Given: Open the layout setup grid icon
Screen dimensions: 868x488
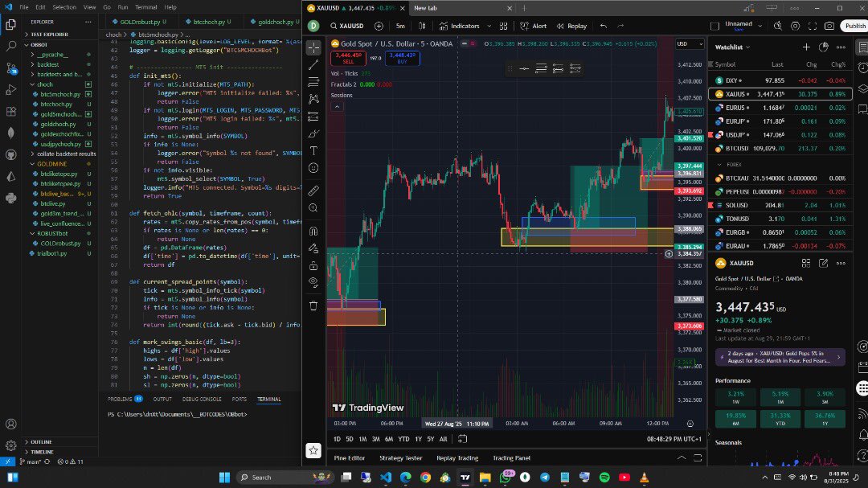Looking at the screenshot, I should (504, 26).
